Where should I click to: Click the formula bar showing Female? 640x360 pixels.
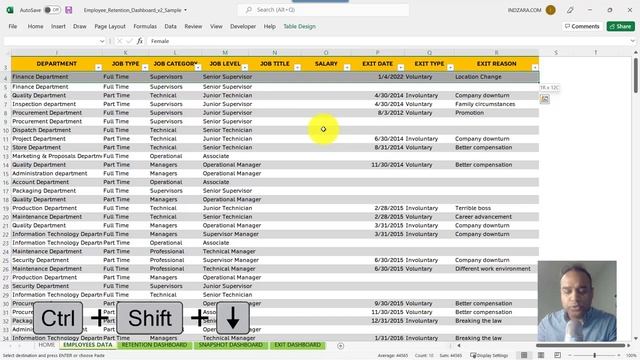pos(388,41)
